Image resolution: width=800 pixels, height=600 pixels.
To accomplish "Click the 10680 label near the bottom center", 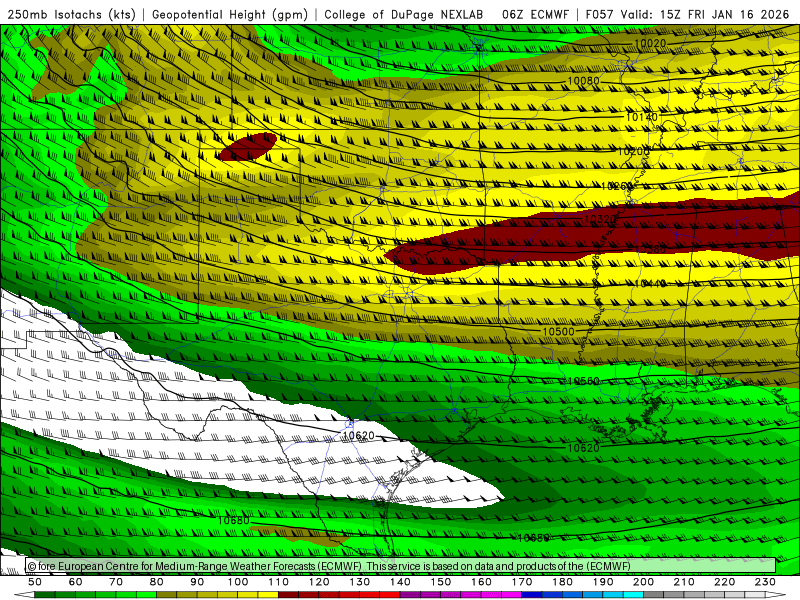I will (x=534, y=538).
